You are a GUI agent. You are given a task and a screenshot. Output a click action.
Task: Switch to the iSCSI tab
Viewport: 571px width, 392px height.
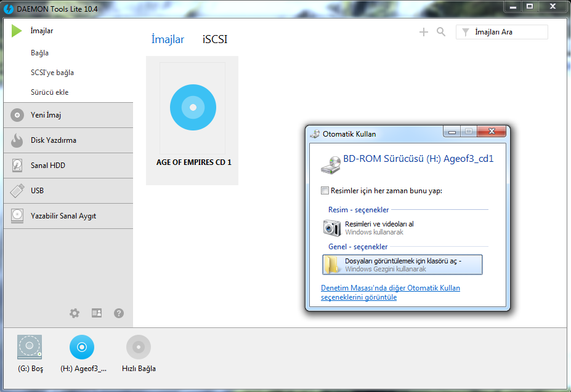pyautogui.click(x=215, y=39)
